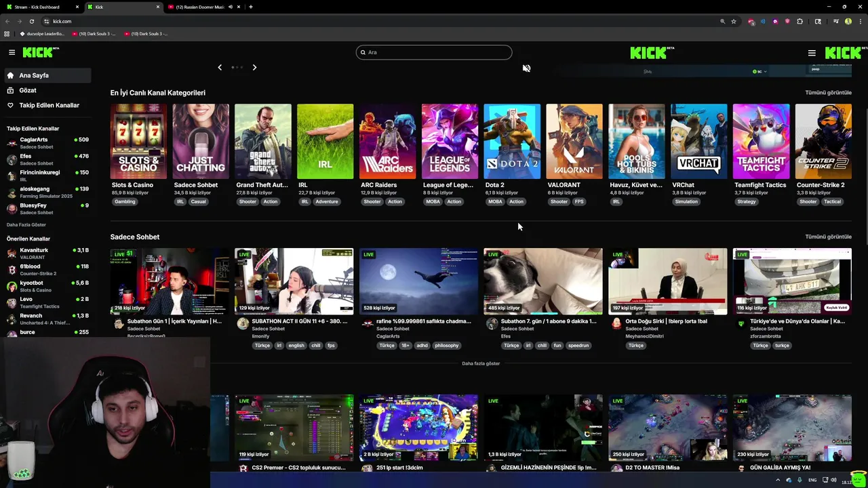Go to next carousel slide arrow

254,67
